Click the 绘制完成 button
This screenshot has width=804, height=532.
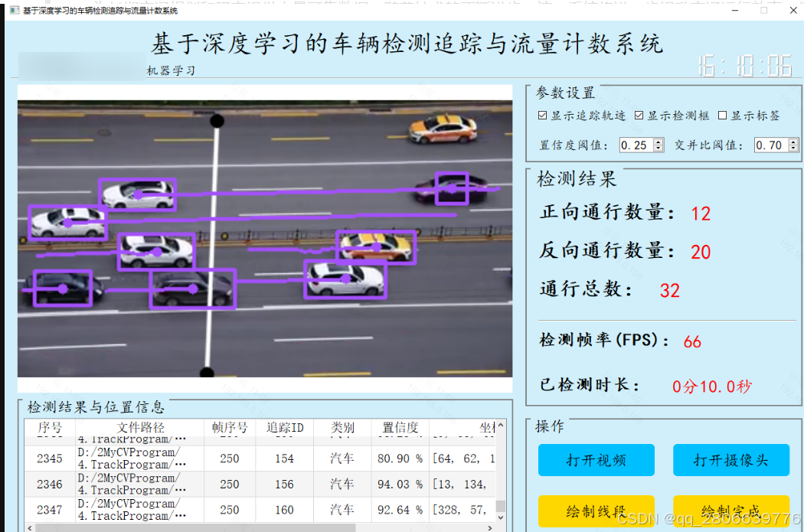730,511
